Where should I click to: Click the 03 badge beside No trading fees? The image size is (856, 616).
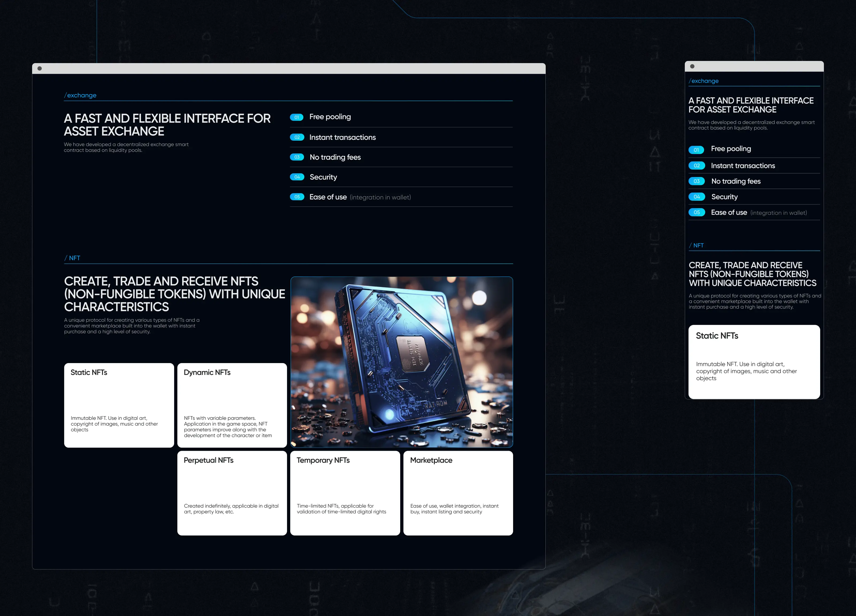pos(297,157)
